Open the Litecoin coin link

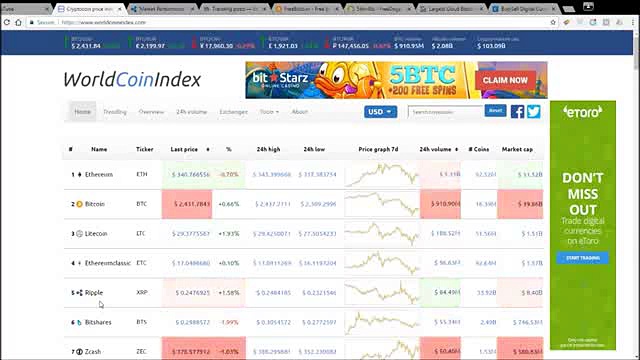pyautogui.click(x=96, y=233)
